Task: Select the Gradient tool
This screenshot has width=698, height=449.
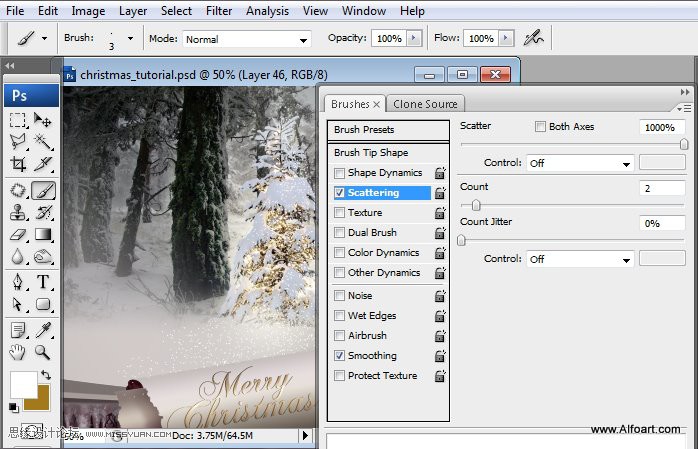Action: [43, 235]
